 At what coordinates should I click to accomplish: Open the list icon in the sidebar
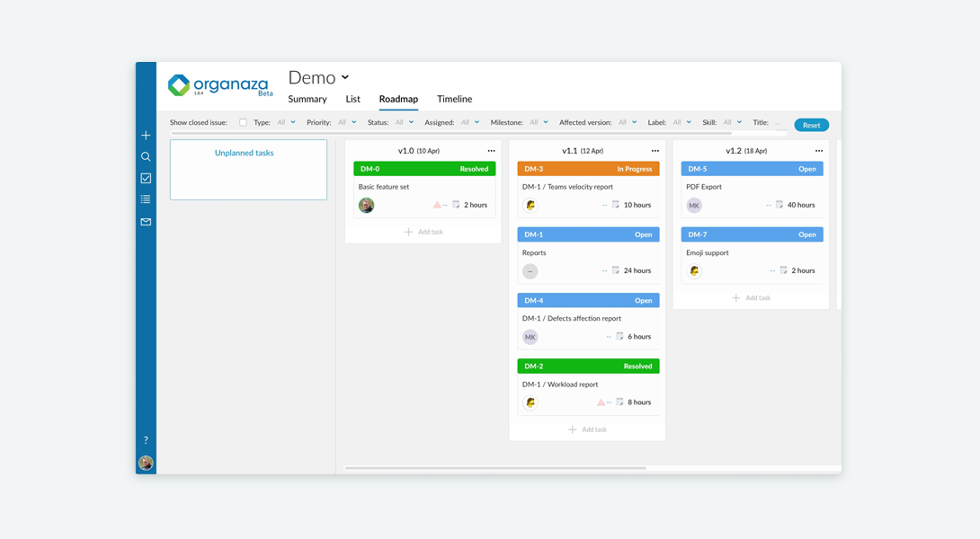pyautogui.click(x=146, y=199)
